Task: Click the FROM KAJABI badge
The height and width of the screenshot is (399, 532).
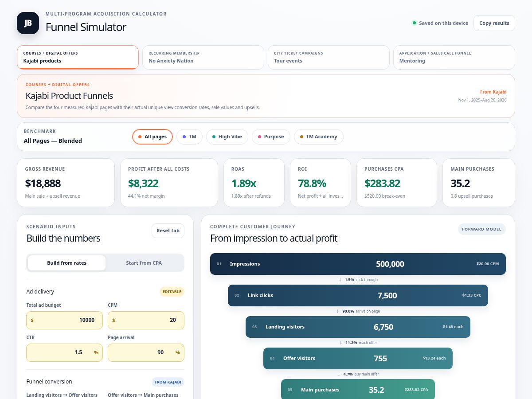Action: pos(168,382)
